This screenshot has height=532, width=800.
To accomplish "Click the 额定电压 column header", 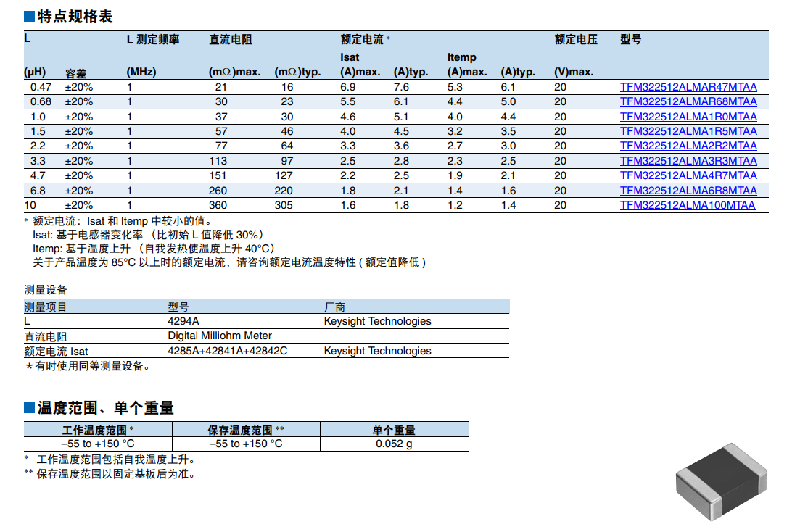I will [x=576, y=40].
